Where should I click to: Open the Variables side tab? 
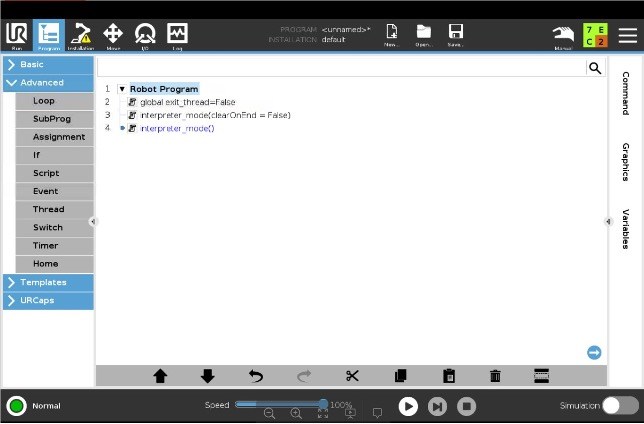[x=626, y=228]
